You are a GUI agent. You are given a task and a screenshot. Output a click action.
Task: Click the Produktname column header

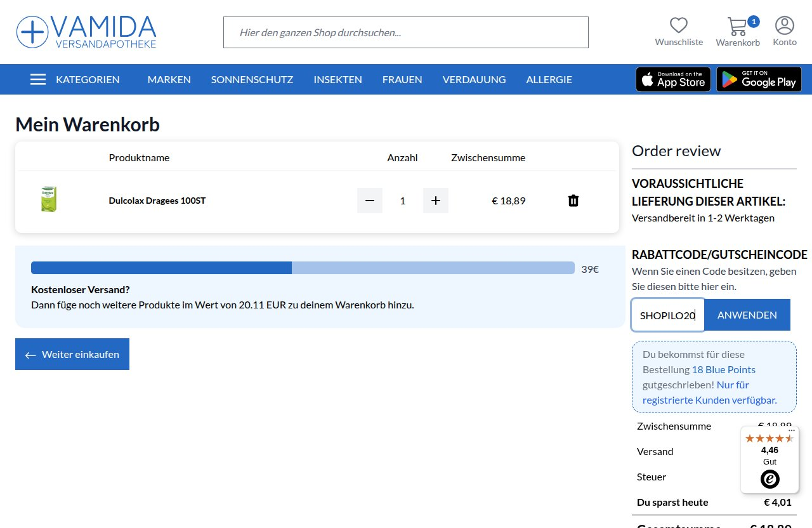coord(139,157)
